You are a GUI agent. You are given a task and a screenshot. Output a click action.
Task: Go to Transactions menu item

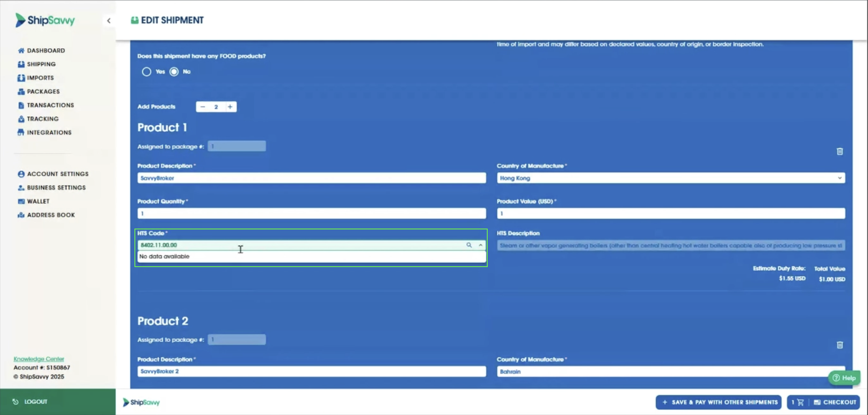click(x=51, y=105)
